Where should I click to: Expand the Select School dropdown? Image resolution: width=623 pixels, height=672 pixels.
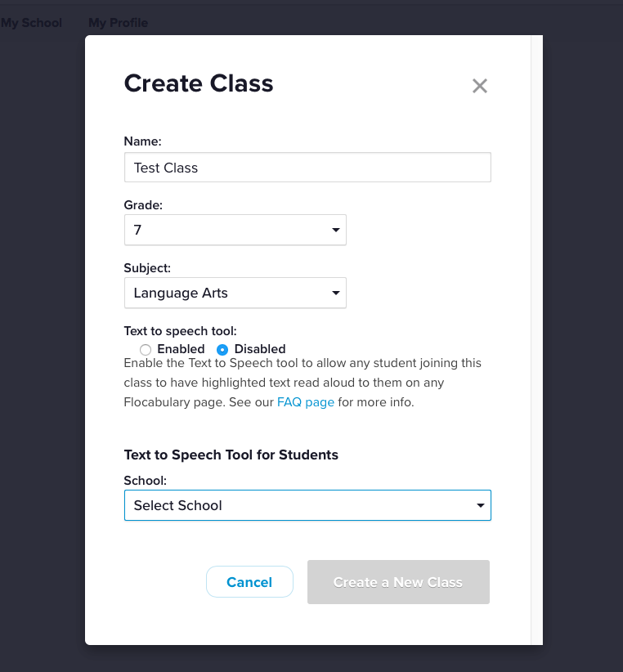[307, 505]
